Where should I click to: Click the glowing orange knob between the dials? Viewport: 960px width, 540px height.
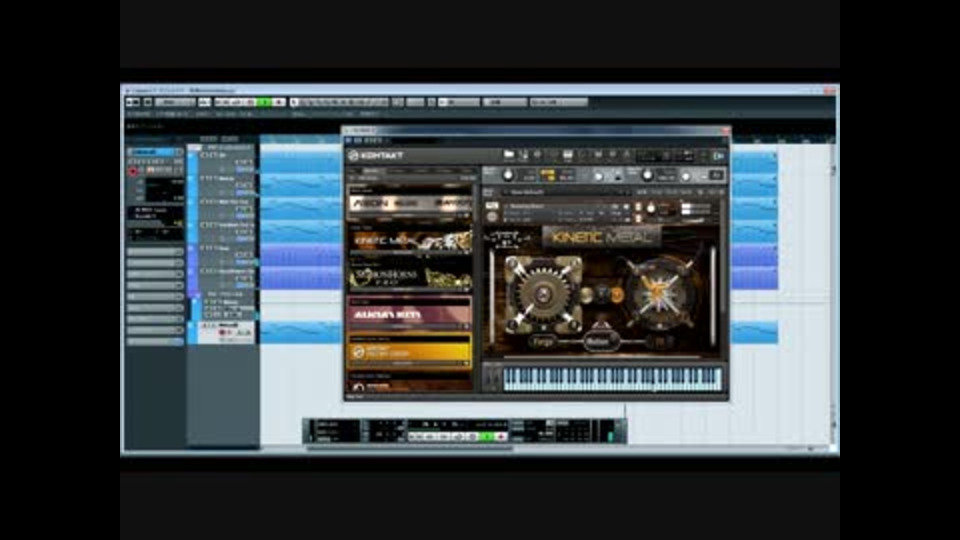coord(616,295)
